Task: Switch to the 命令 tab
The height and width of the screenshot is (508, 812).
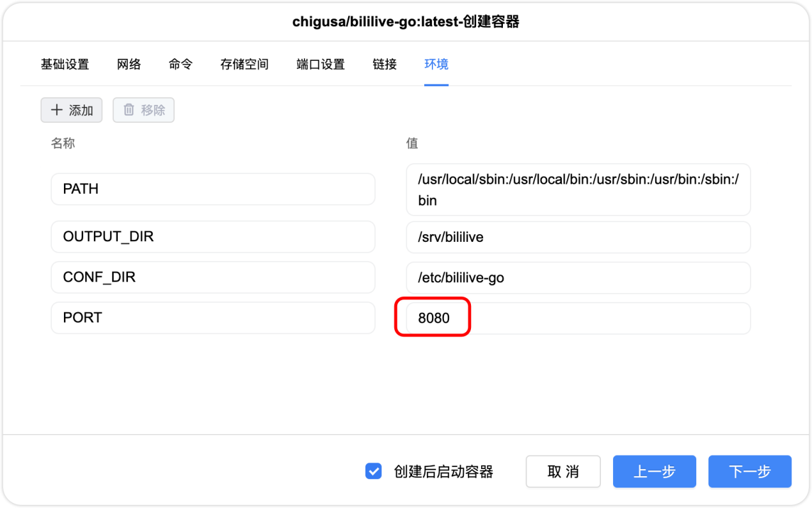Action: click(x=179, y=64)
